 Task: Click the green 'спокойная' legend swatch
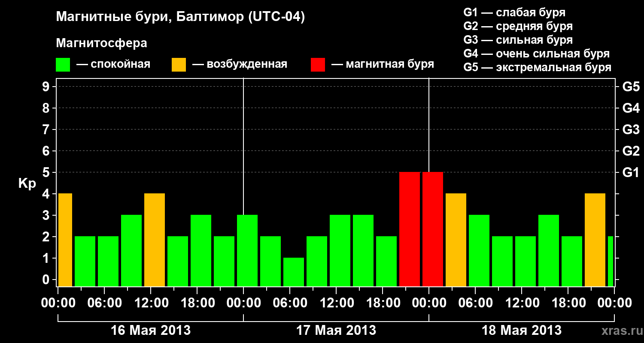pyautogui.click(x=63, y=65)
